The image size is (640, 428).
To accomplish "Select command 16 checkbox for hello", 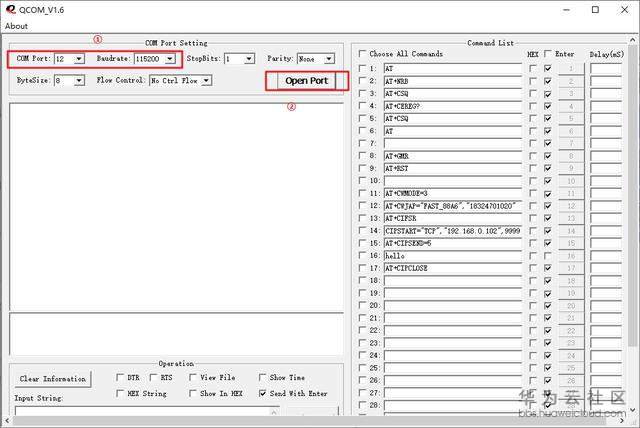I will pos(362,255).
